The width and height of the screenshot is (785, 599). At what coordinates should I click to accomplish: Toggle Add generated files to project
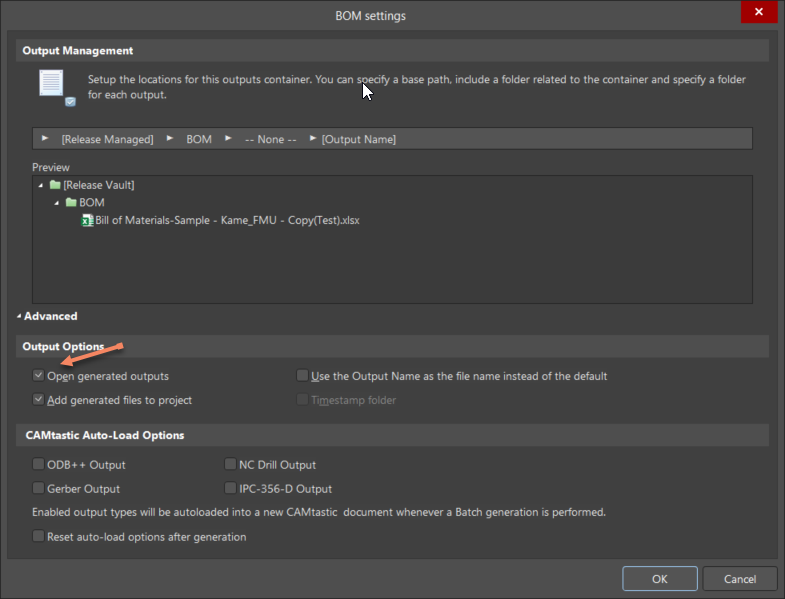38,400
